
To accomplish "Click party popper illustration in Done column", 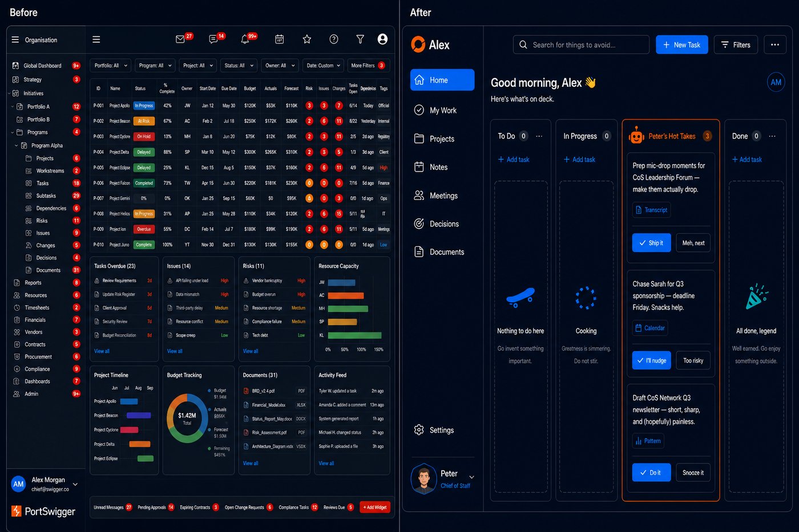I will click(x=757, y=297).
